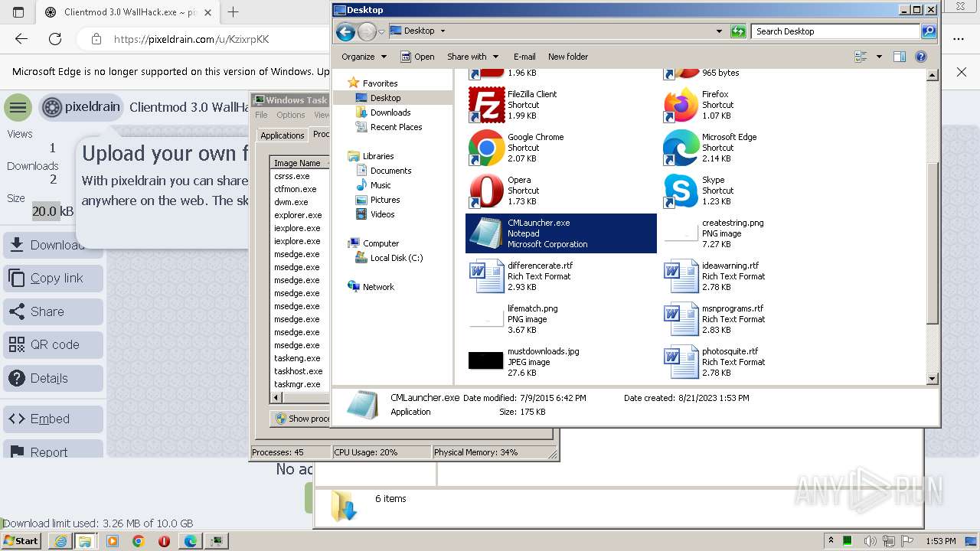Click the pixeldrain Embed button

pyautogui.click(x=53, y=419)
